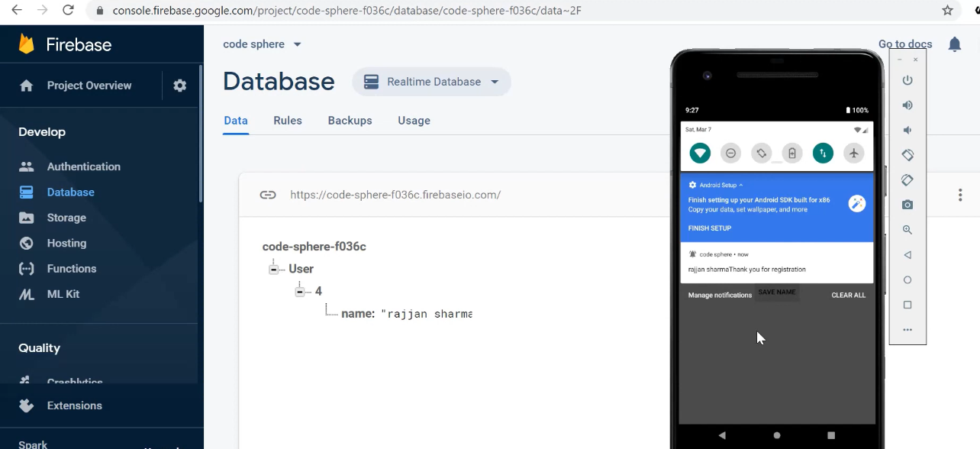The width and height of the screenshot is (980, 449).
Task: Click the Hosting globe icon
Action: tap(27, 243)
